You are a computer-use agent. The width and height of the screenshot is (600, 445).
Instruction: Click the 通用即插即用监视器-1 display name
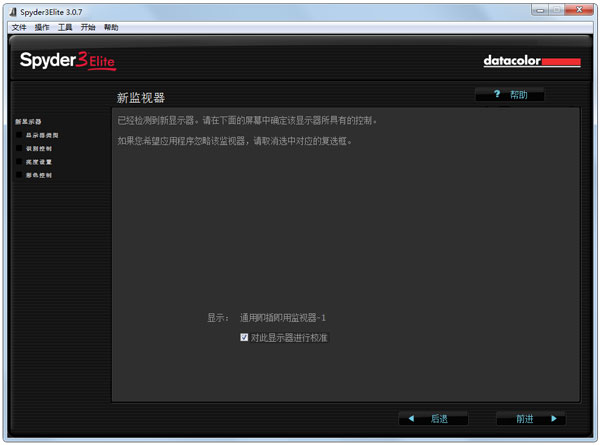(x=283, y=318)
